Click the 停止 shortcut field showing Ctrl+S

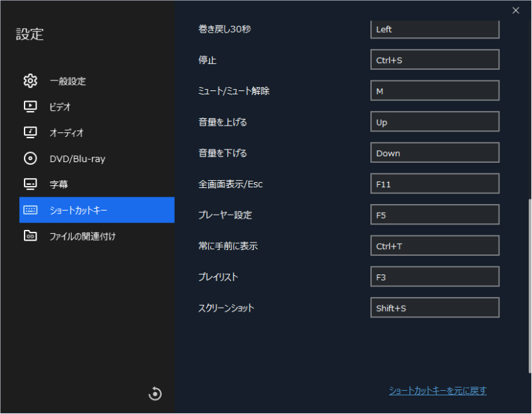tap(434, 59)
